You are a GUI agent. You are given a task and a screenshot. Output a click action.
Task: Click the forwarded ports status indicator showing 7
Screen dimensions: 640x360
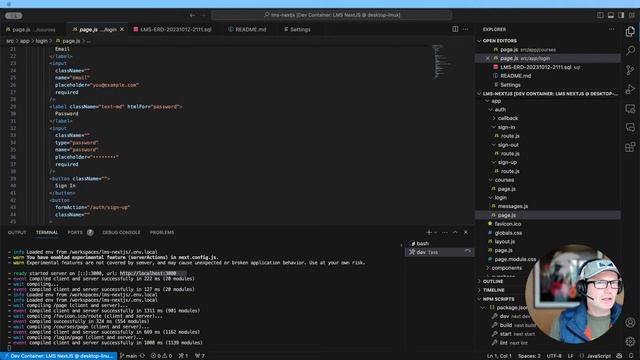(200, 356)
